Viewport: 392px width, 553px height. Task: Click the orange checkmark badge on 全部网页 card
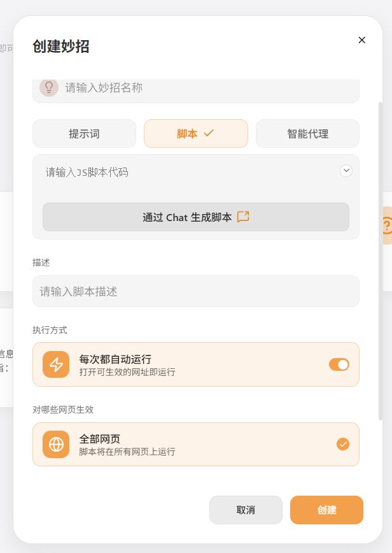pos(344,444)
